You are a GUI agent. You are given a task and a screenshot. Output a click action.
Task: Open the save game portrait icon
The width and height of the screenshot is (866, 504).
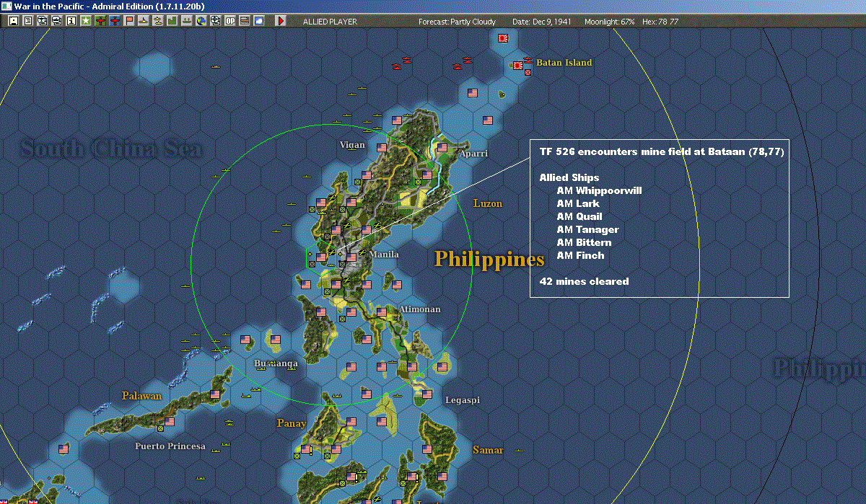pyautogui.click(x=14, y=21)
